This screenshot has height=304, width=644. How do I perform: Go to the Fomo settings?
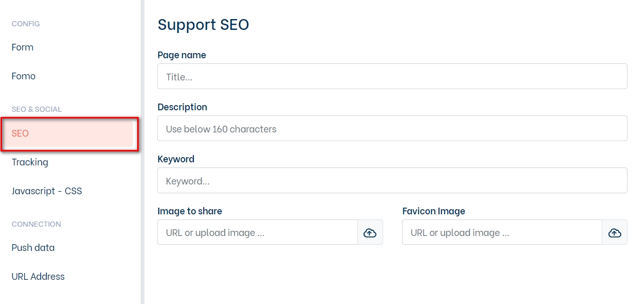(24, 76)
